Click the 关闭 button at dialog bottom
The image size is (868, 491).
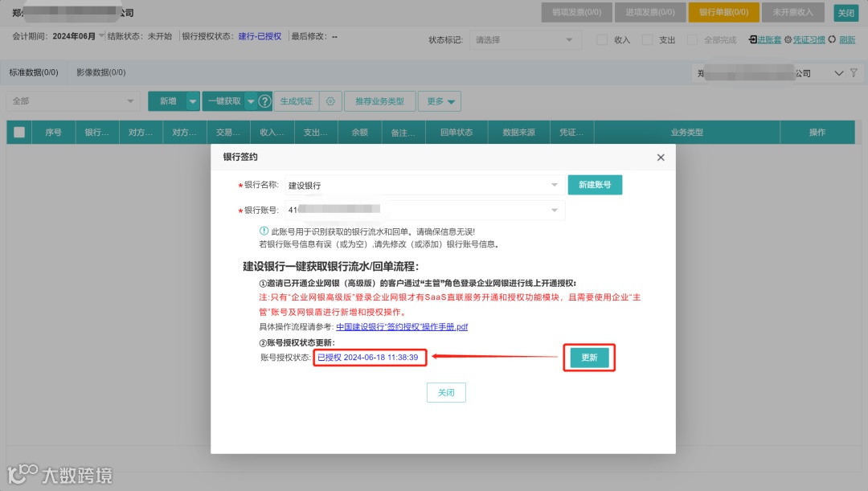pyautogui.click(x=446, y=392)
